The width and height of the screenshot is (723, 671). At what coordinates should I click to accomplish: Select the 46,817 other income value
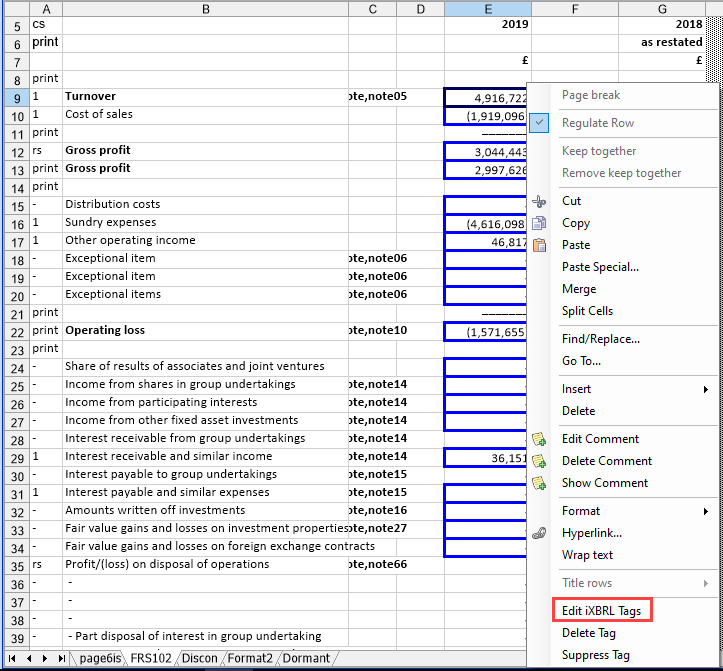[486, 242]
